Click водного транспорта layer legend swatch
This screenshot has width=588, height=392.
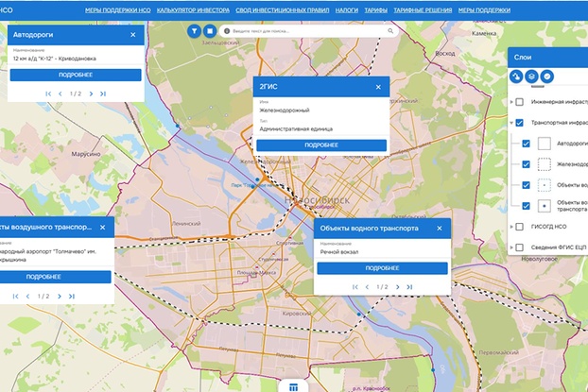545,185
